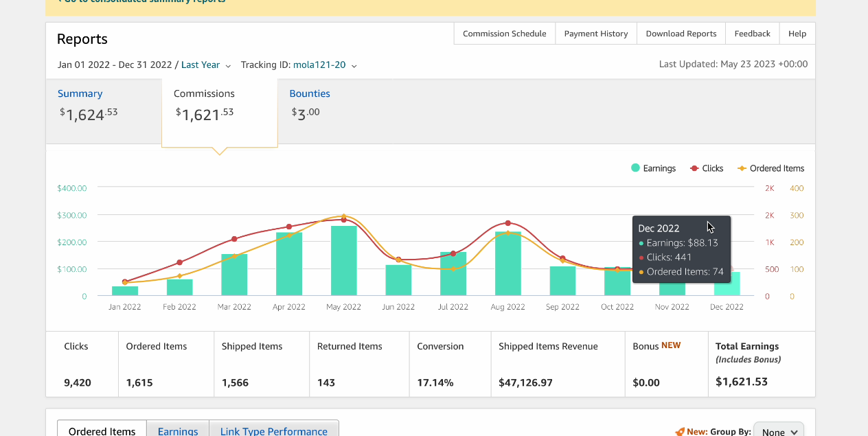
Task: Click the Returned Items total 143
Action: pos(326,382)
